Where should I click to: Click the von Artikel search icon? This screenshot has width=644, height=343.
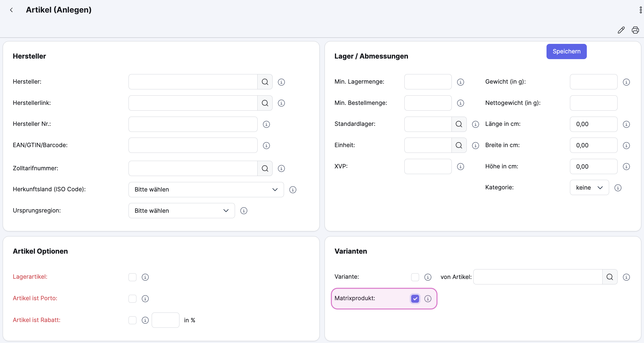point(610,277)
